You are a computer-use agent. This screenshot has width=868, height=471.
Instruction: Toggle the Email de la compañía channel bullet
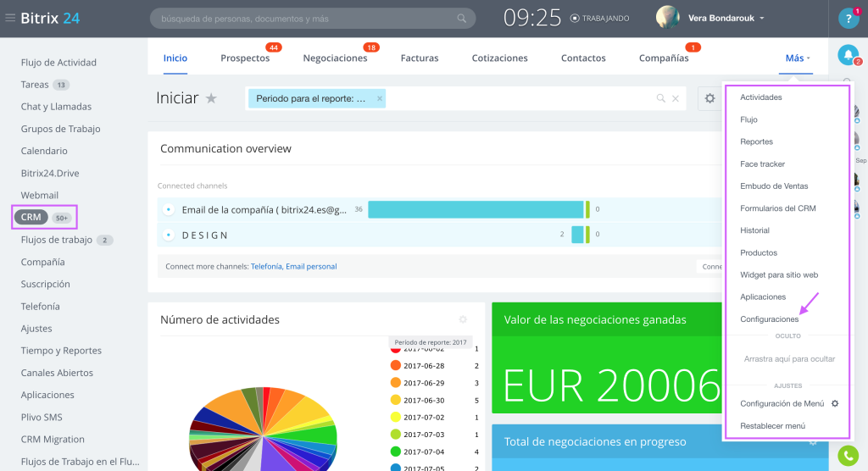(169, 210)
